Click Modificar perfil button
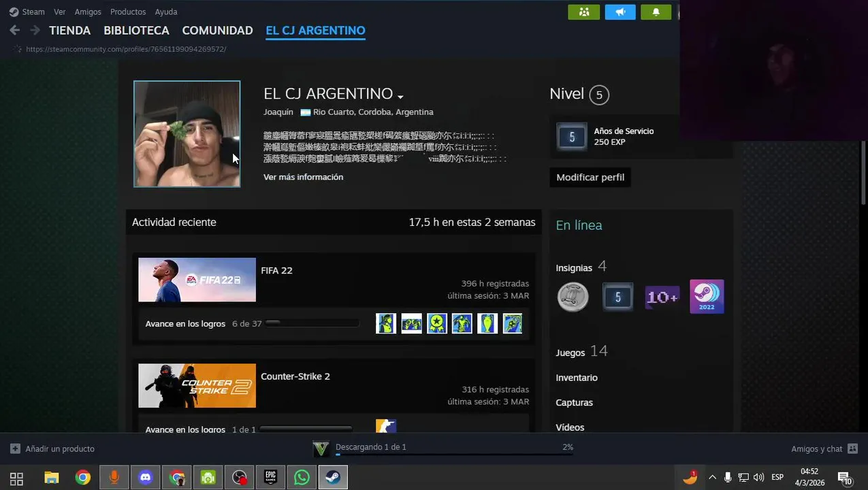 (x=590, y=178)
